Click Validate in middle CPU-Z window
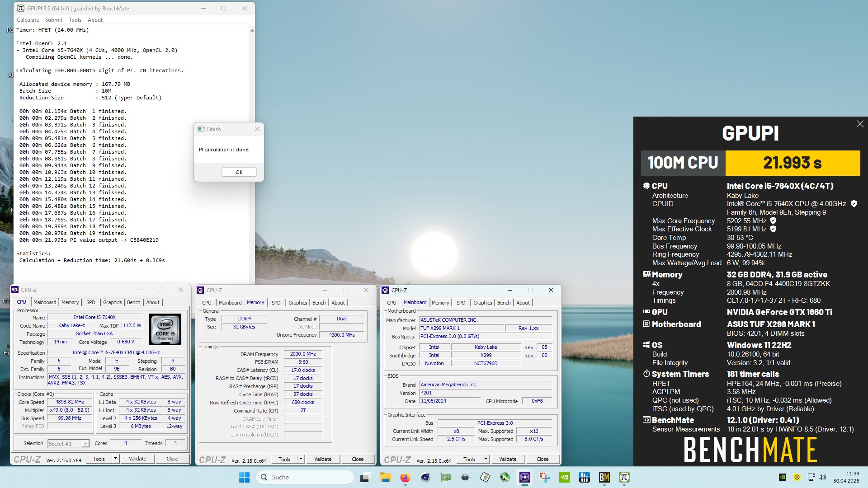The width and height of the screenshot is (868, 488). pyautogui.click(x=323, y=459)
